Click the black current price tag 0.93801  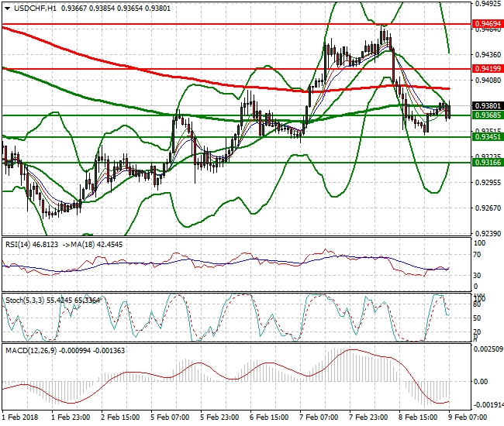pos(488,105)
